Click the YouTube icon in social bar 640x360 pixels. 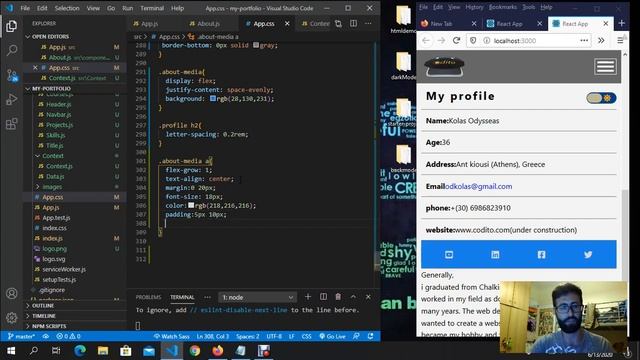(x=449, y=255)
